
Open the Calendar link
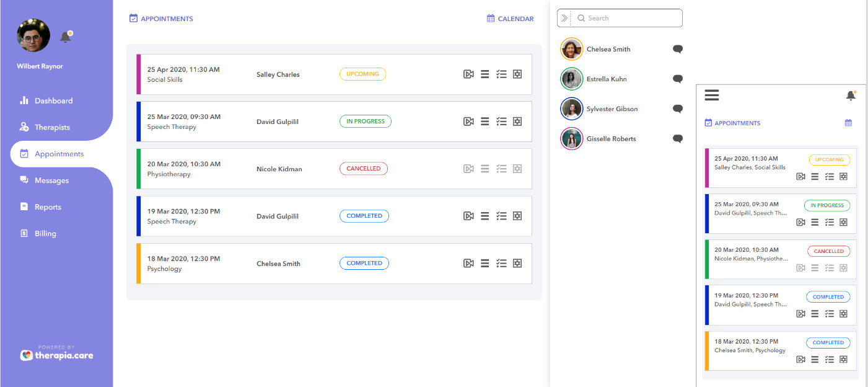pos(510,19)
